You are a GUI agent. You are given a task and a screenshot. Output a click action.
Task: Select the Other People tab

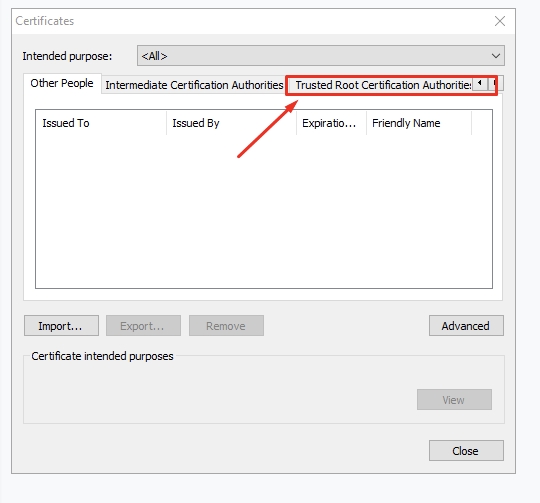tap(62, 83)
